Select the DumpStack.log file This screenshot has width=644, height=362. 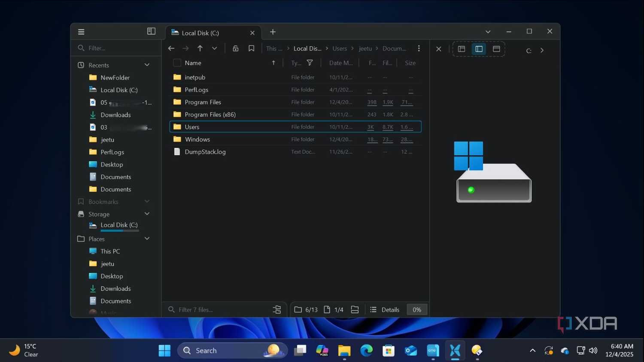tap(295, 152)
